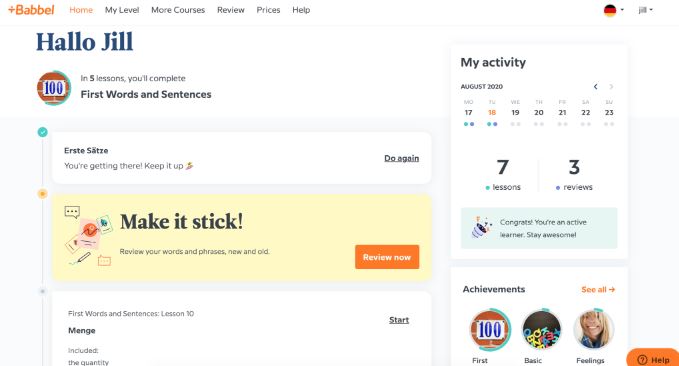Open More Courses menu item
The width and height of the screenshot is (679, 366).
coord(178,10)
